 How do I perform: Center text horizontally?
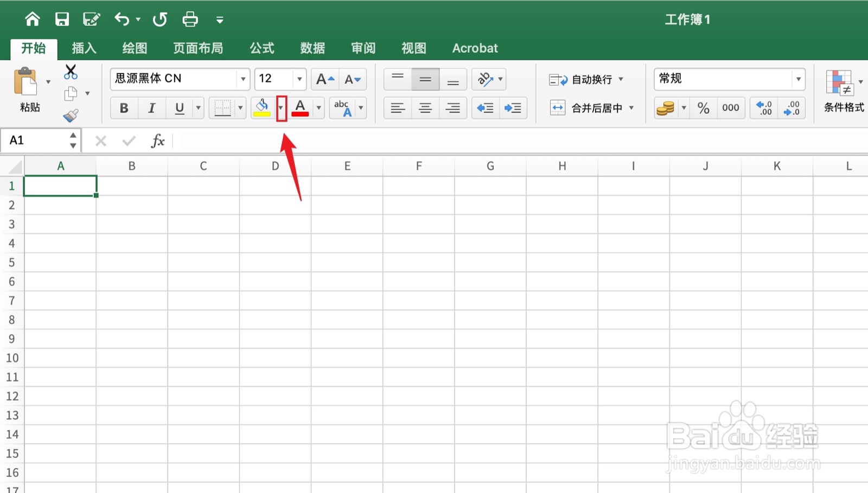tap(425, 108)
